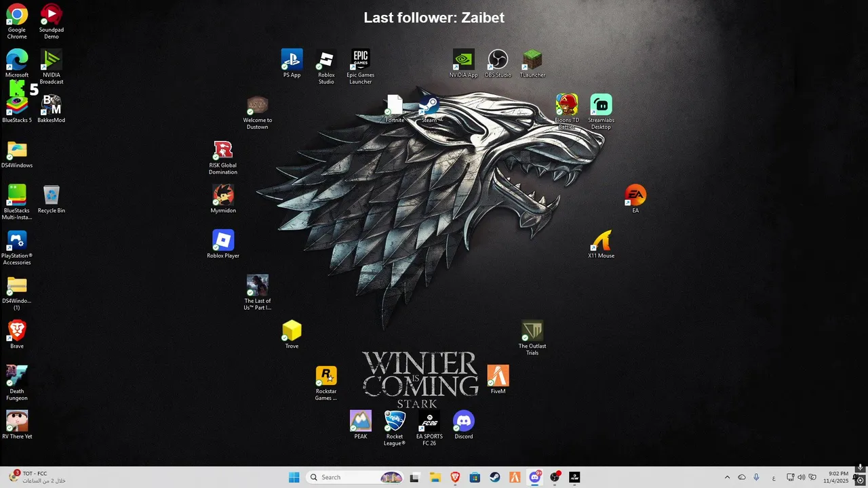Screen dimensions: 868x488
Task: Launch Roblox Player desktop icon
Action: tap(223, 244)
